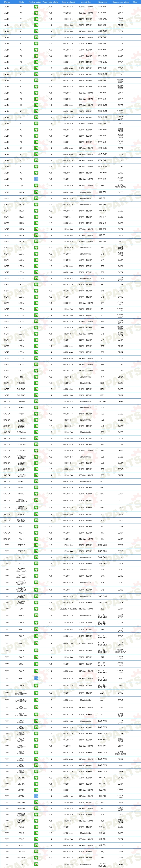This screenshot has width=141, height=868.
Task: Click the fuel icon in the Audi A1 CZCA, CZDB row
Action: point(36,19)
